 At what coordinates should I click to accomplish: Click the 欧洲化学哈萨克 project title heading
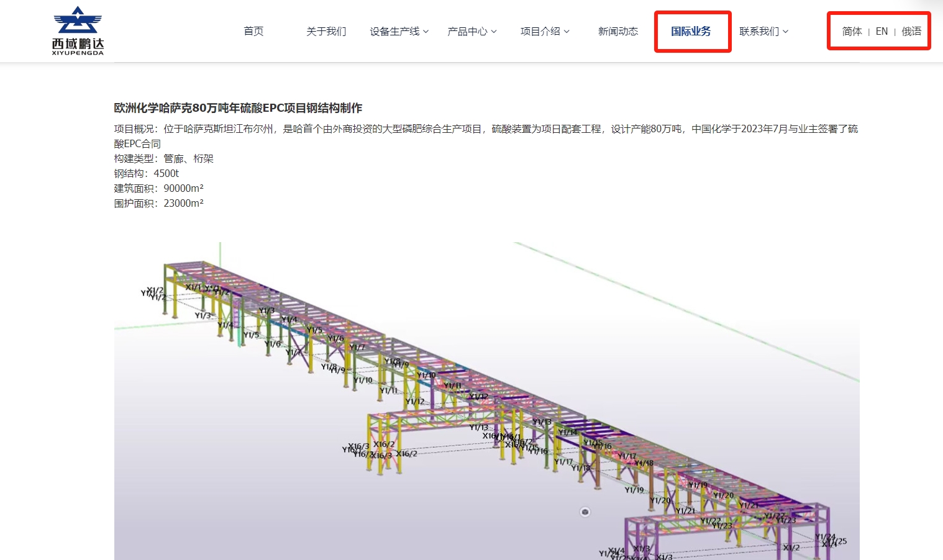[239, 107]
